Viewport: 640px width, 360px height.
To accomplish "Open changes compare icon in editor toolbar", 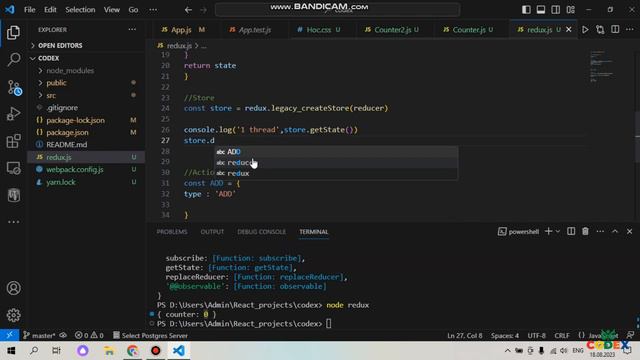I will tap(600, 30).
